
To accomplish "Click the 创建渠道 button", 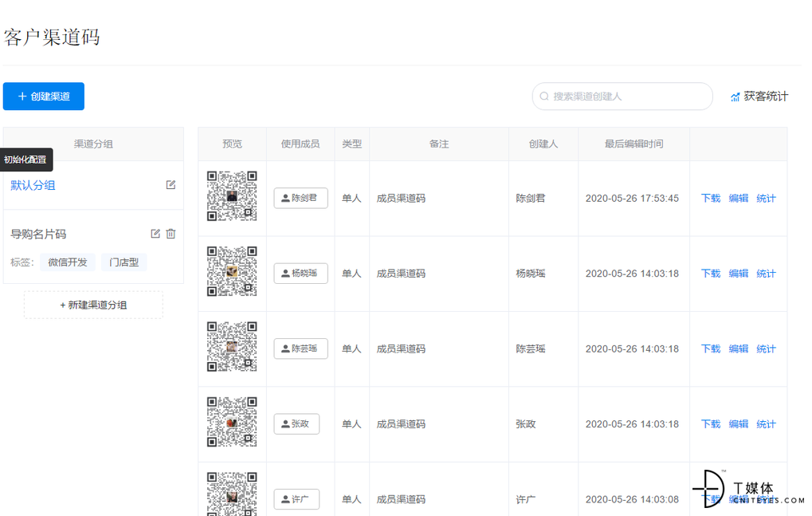I will 44,97.
